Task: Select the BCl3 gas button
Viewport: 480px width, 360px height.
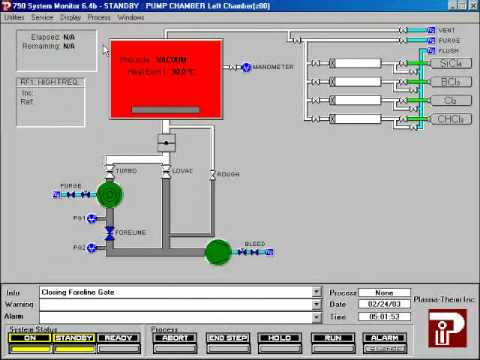Action: point(451,82)
